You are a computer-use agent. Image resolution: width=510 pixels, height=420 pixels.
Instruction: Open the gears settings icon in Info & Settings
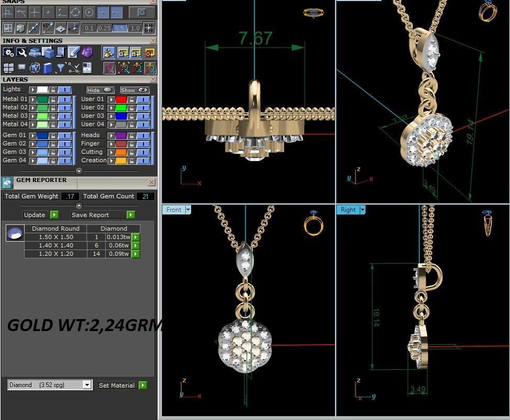click(x=8, y=52)
